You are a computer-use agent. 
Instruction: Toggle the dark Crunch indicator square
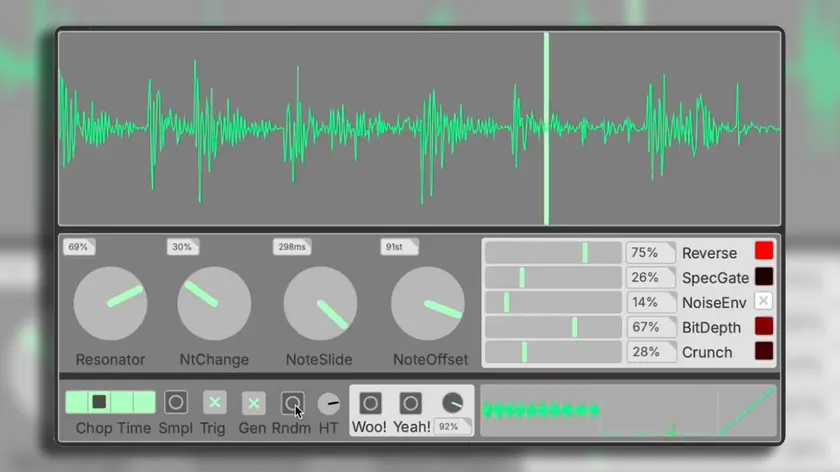(764, 351)
